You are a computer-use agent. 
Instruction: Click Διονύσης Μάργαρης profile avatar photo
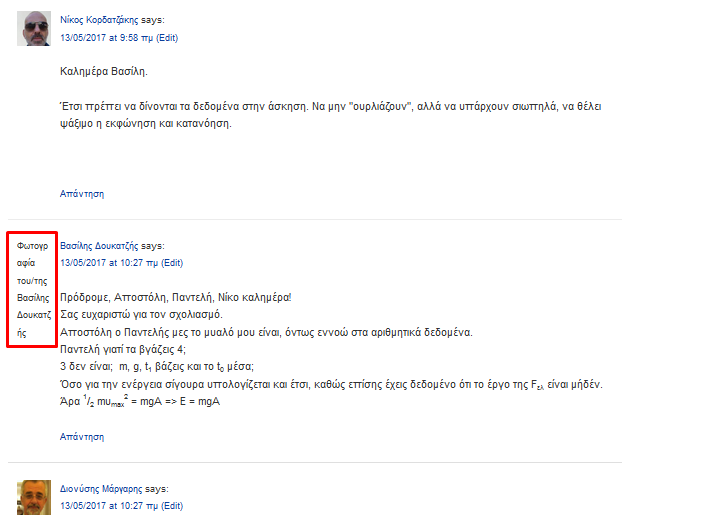coord(34,497)
